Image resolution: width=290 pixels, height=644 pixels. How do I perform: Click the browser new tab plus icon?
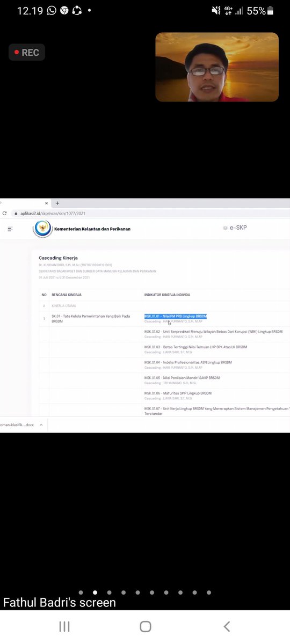coord(57,203)
